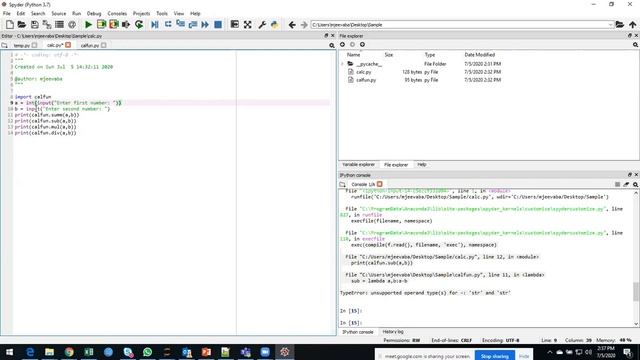Sort files by Type column
The height and width of the screenshot is (360, 640).
pos(430,55)
